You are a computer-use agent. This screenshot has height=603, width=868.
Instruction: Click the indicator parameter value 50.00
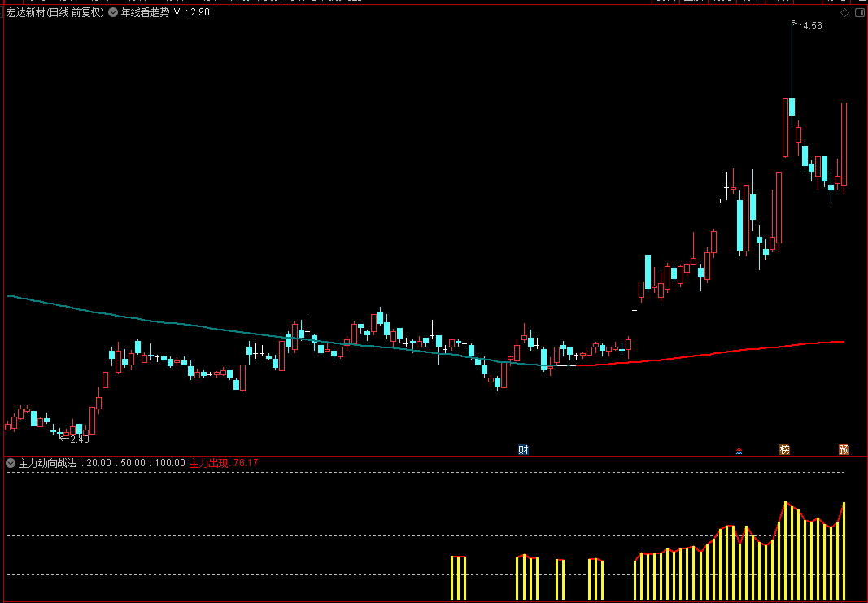pos(133,463)
